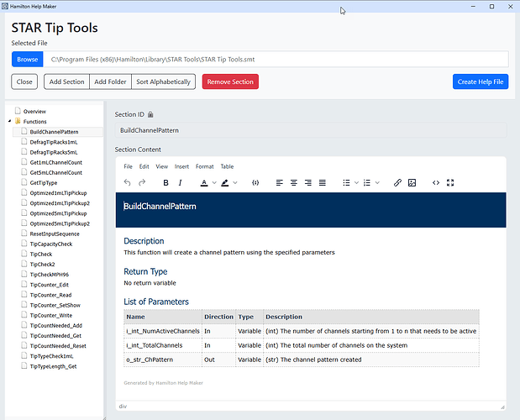Open the Table menu in the editor

pyautogui.click(x=227, y=166)
